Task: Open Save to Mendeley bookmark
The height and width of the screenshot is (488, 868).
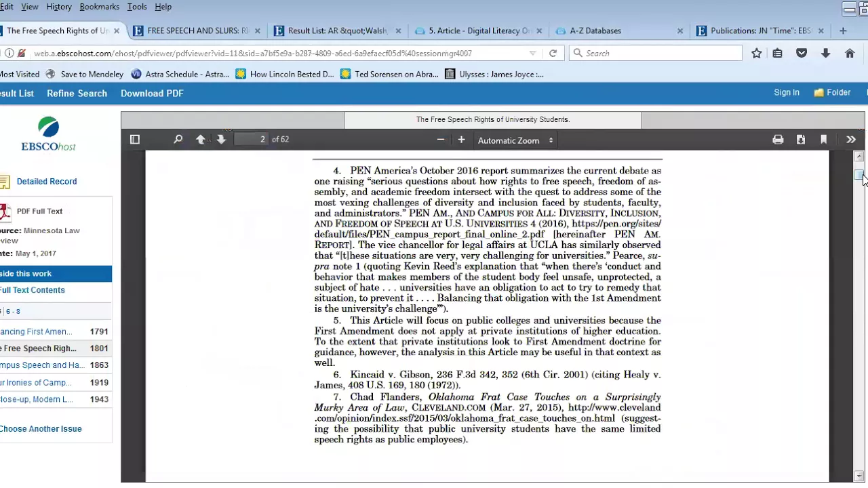Action: pyautogui.click(x=85, y=75)
